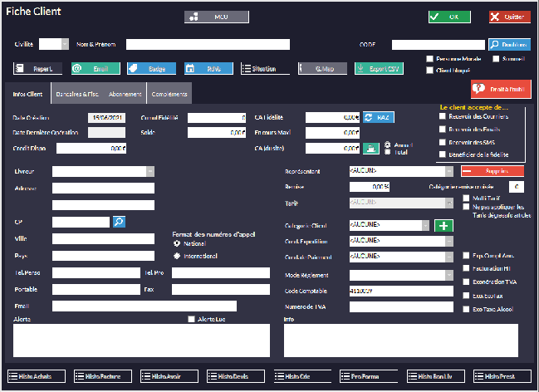Enable the Multi Tarif checkbox
This screenshot has height=392, width=539.
(x=467, y=199)
